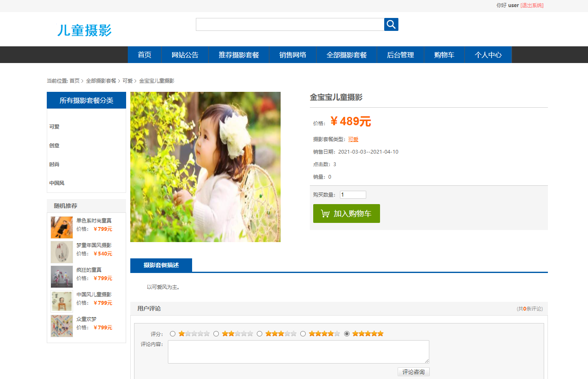The image size is (588, 379).
Task: Open thumbnail for 单色系时尚童真
Action: [x=62, y=227]
